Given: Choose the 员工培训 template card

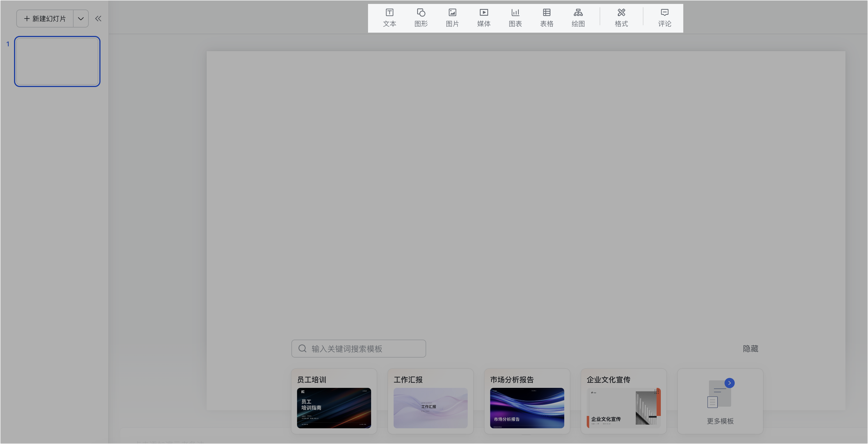Looking at the screenshot, I should pos(334,401).
